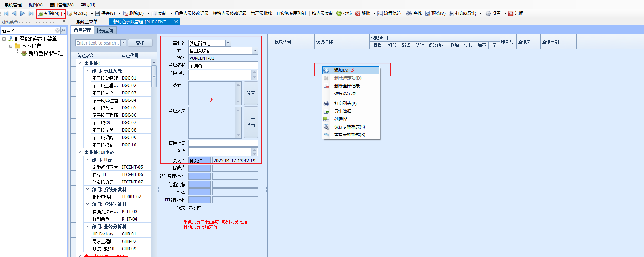Choose 保存表格格式(S) in context menu
644x257 pixels.
pyautogui.click(x=351, y=127)
